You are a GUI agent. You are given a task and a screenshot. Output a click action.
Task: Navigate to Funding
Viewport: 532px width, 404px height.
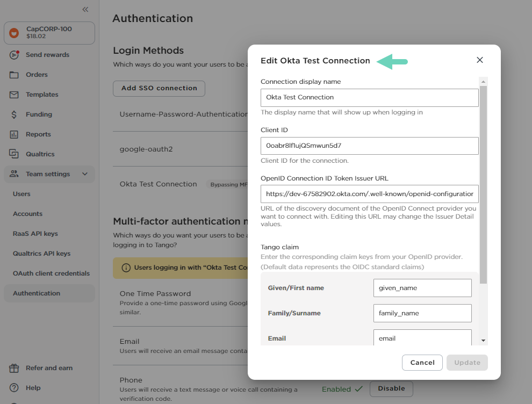(39, 114)
